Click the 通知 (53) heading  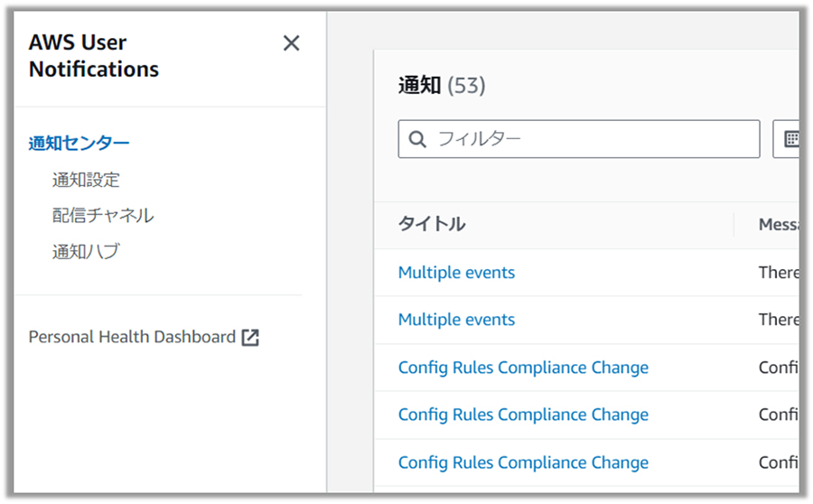click(x=442, y=86)
